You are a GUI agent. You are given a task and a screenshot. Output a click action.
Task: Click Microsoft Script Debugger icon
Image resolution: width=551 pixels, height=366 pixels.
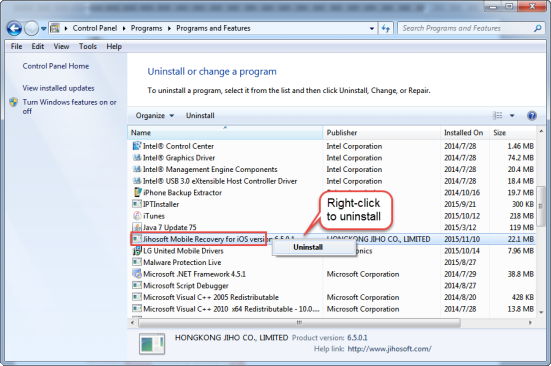[137, 285]
